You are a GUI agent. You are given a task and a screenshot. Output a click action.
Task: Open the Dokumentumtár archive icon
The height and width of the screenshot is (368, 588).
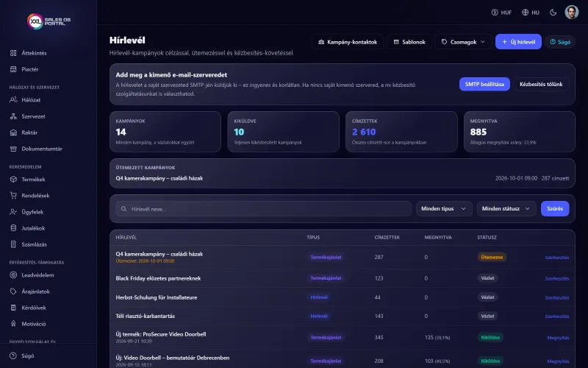pyautogui.click(x=13, y=149)
